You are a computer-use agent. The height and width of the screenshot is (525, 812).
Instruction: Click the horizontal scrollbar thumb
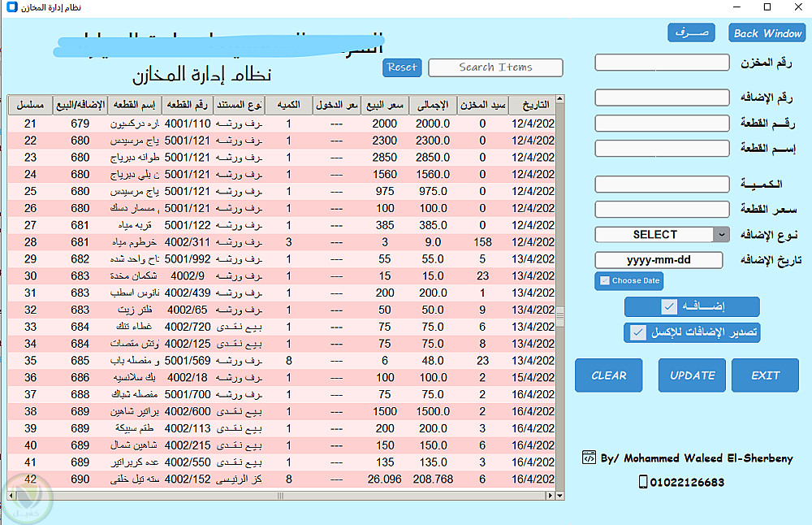(280, 496)
